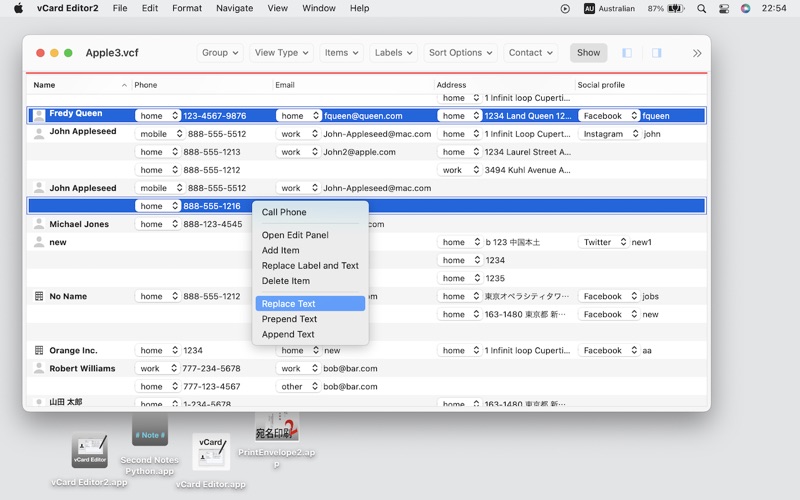Choose Open Edit Panel from context menu
Viewport: 800px width, 500px height.
(295, 235)
